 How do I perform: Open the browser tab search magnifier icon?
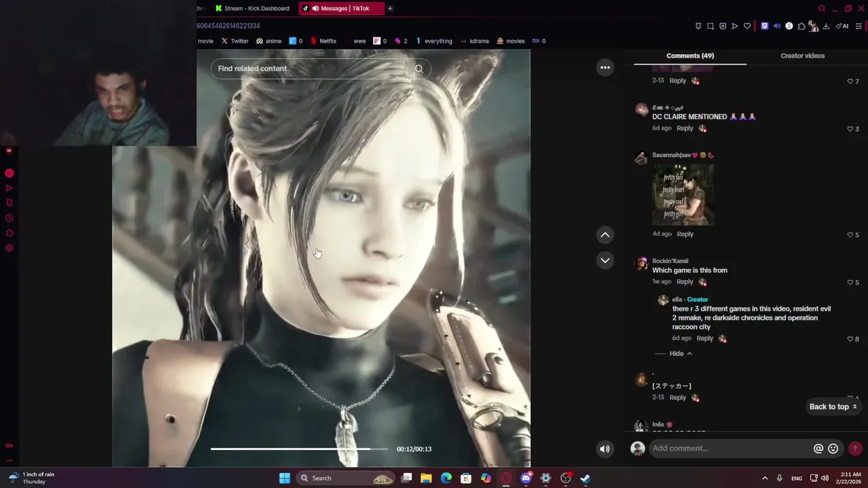[822, 9]
